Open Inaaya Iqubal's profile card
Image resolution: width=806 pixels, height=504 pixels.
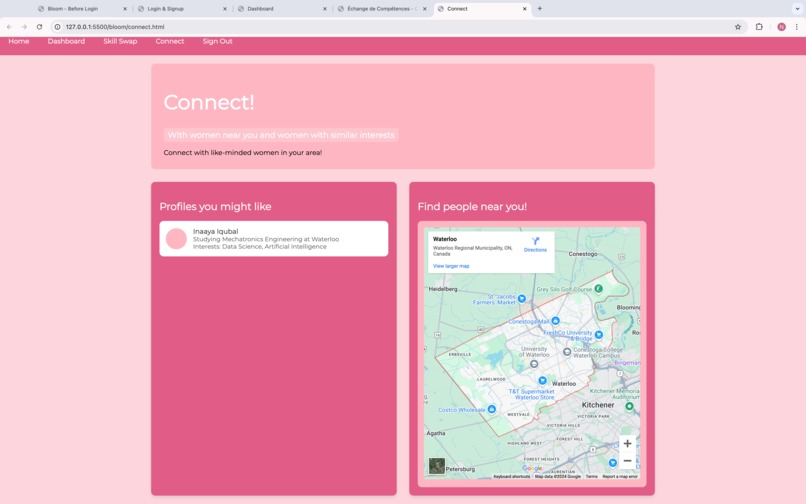(273, 239)
